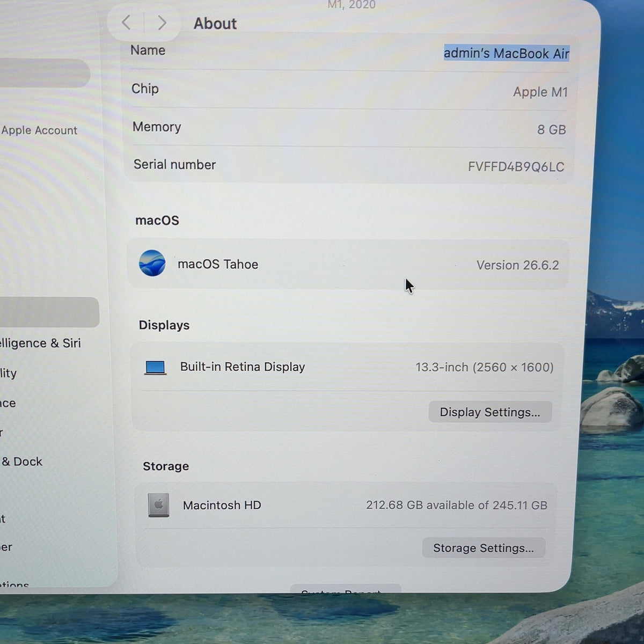Click the 8 GB memory value
The image size is (644, 644).
[552, 130]
